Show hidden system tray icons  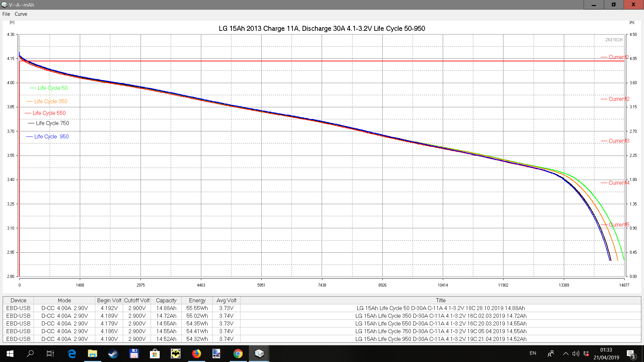[566, 353]
